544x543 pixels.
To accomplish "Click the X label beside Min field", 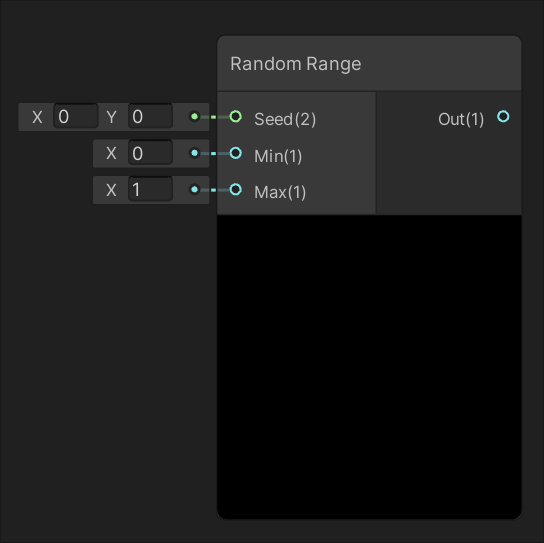I will (x=111, y=153).
